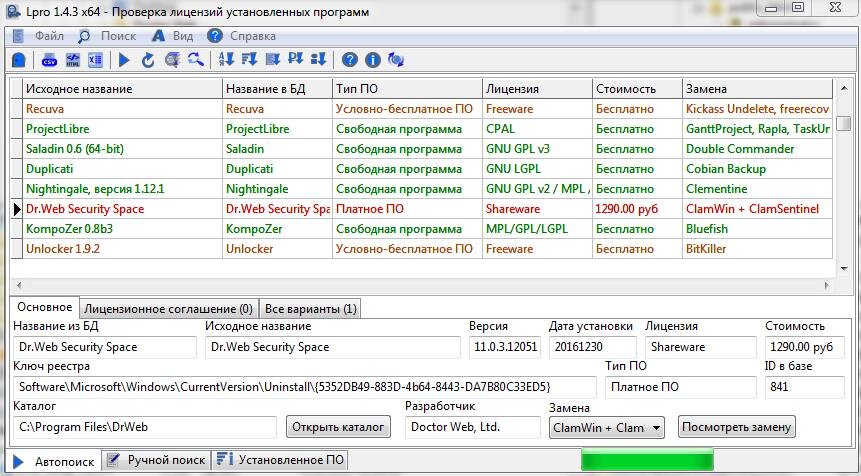Click the 1290.00 руб cost cell in table

coord(638,209)
